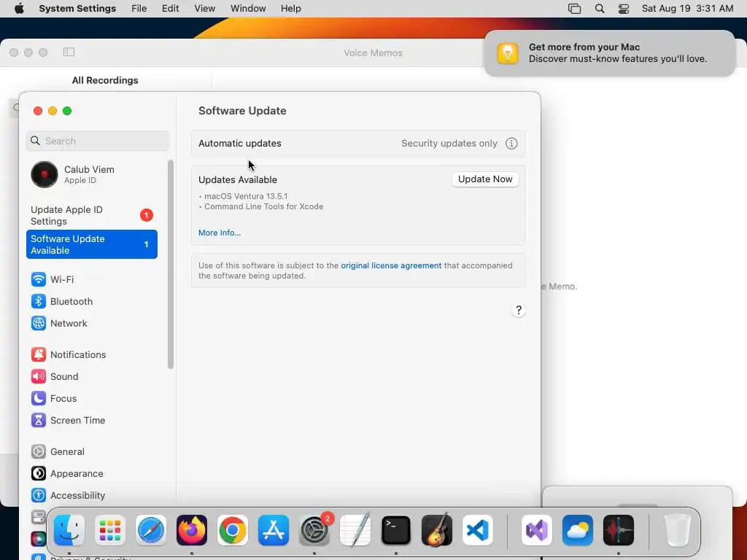
Task: Open Control Center in menu bar
Action: pos(623,9)
